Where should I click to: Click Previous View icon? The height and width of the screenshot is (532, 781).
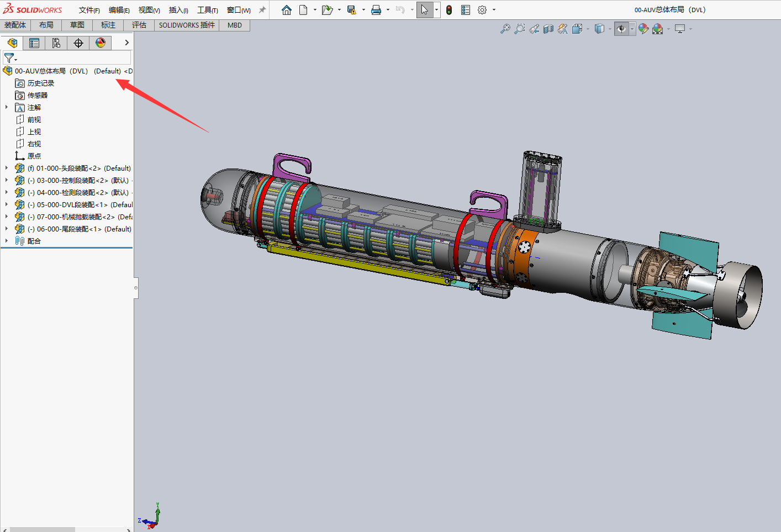[534, 29]
